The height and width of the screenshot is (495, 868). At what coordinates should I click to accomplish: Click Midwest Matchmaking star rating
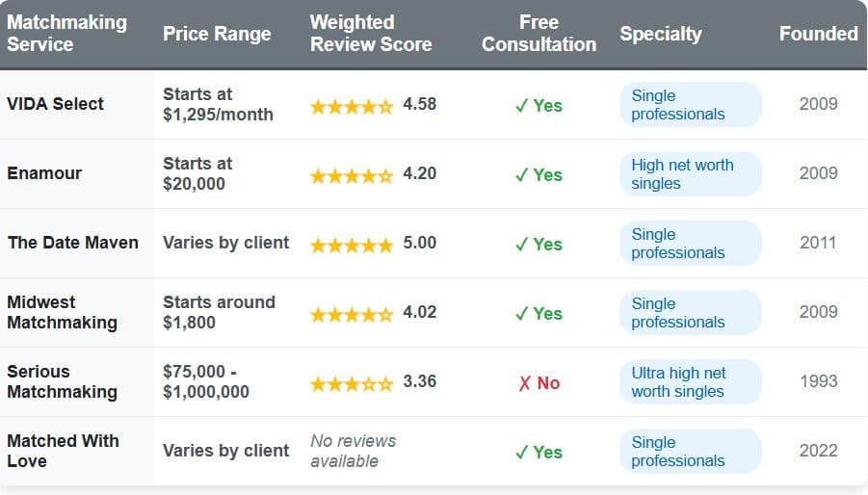point(351,313)
